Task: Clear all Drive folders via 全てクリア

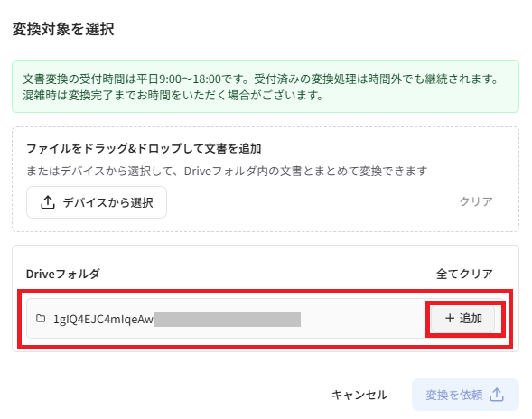Action: [464, 274]
